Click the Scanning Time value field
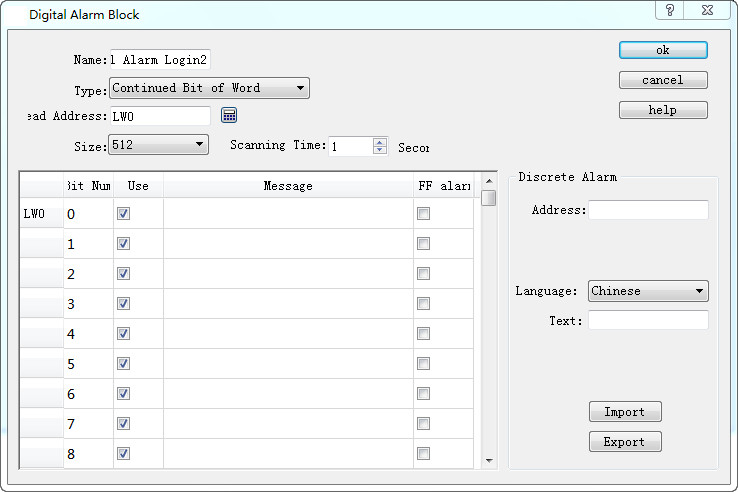Image resolution: width=738 pixels, height=492 pixels. click(x=351, y=146)
